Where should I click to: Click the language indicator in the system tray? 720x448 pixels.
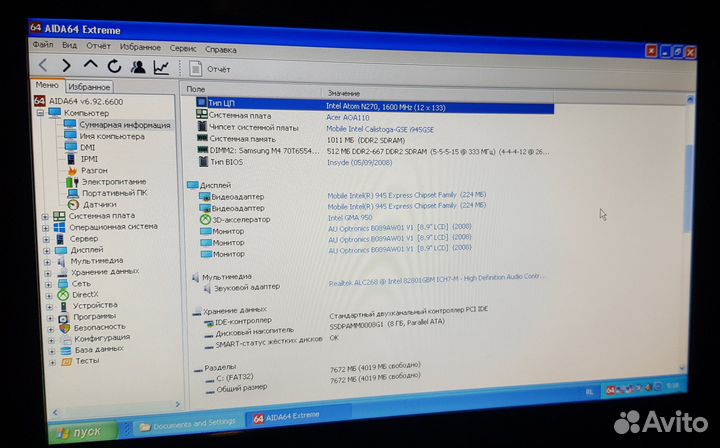click(590, 392)
